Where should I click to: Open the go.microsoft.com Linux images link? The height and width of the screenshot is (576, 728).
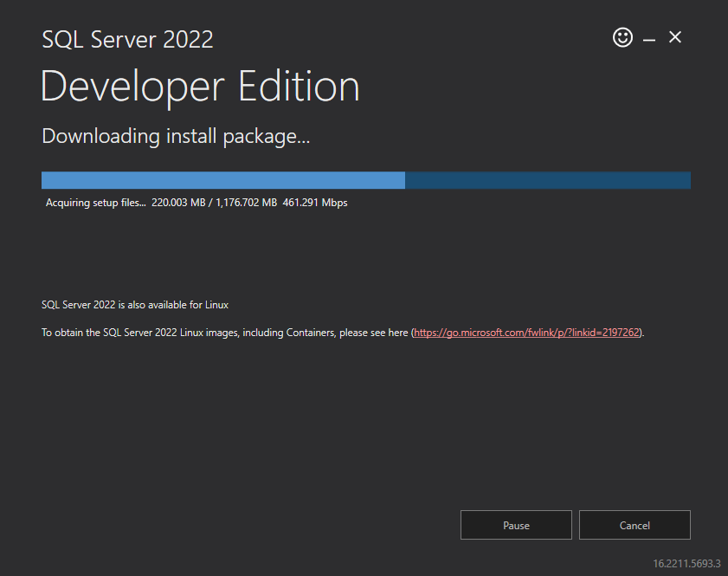[526, 333]
